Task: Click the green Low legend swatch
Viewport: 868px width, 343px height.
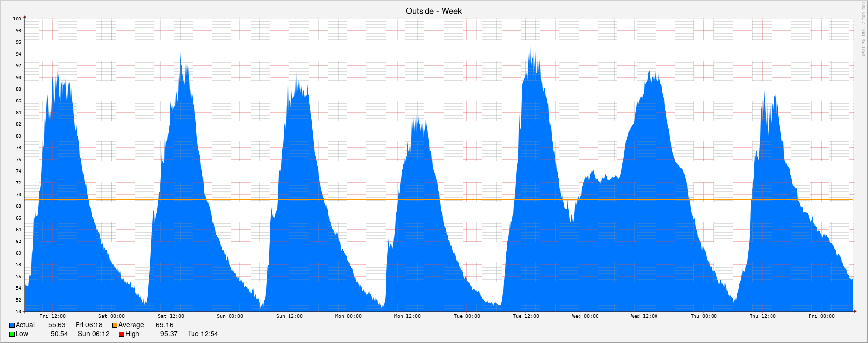Action: [x=12, y=334]
